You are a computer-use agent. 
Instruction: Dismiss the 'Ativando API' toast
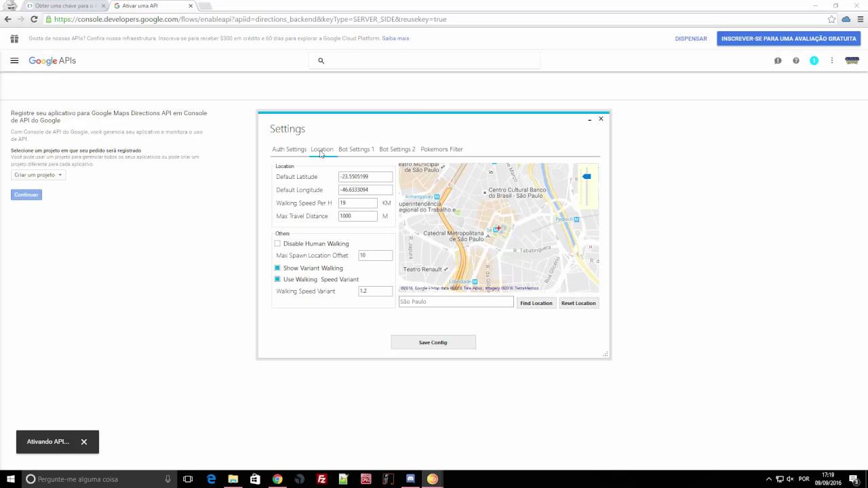tap(84, 442)
